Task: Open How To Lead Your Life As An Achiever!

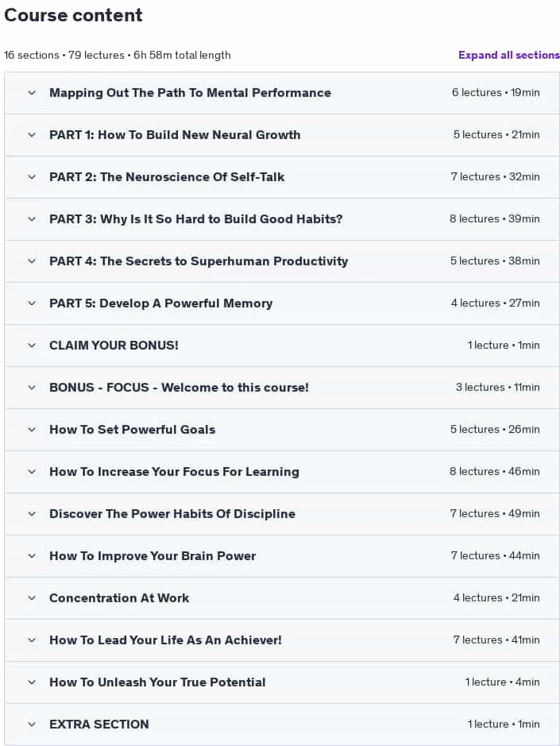Action: coord(165,640)
